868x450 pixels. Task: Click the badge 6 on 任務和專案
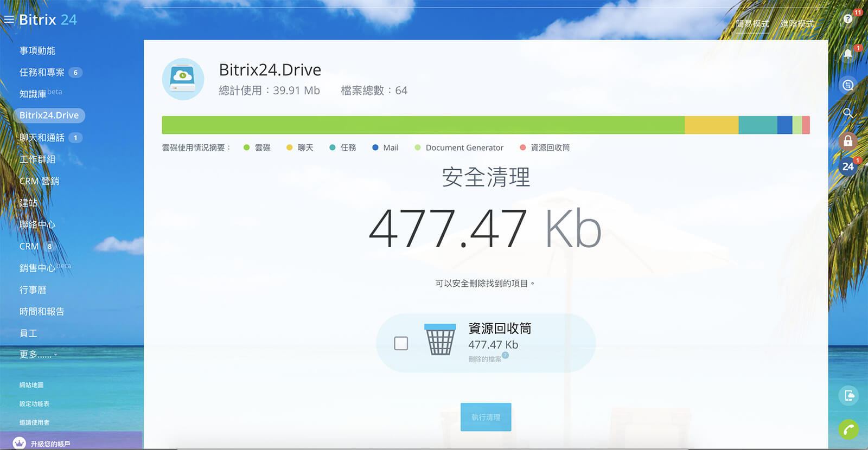(75, 72)
